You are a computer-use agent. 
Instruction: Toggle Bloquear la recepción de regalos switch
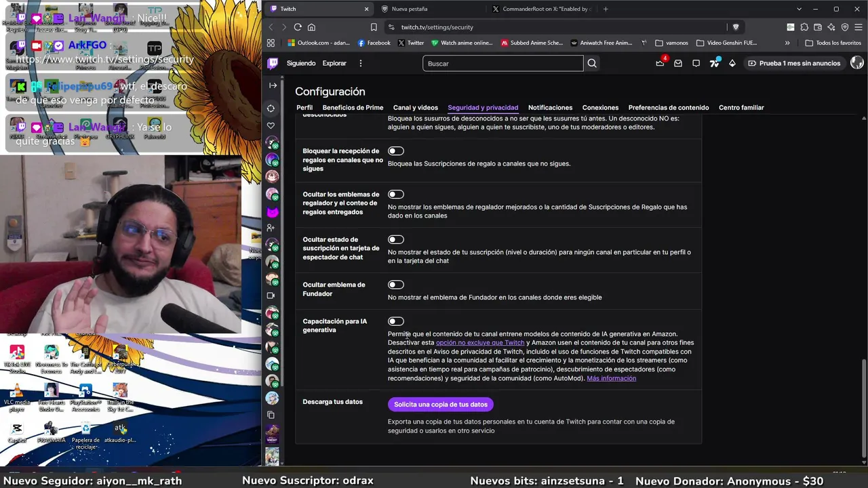(396, 151)
